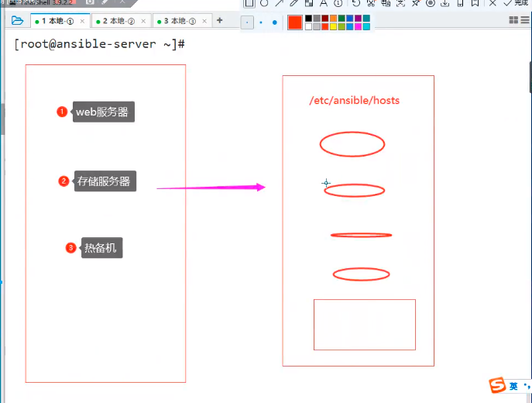Open the large current-color red box
Viewport: 532px width, 403px height.
[x=295, y=22]
